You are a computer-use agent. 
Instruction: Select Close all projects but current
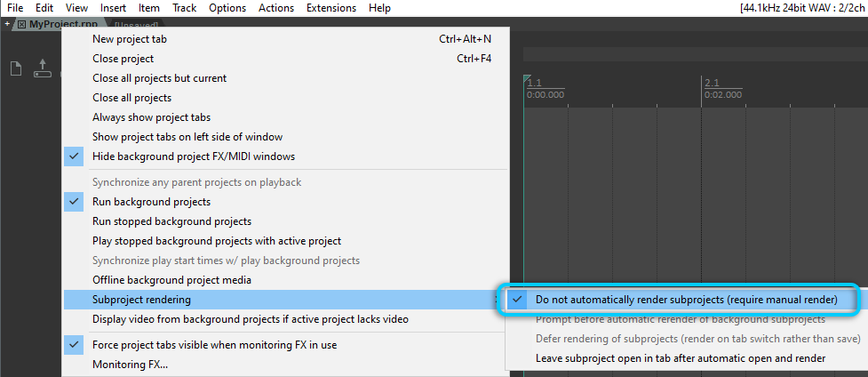click(159, 78)
